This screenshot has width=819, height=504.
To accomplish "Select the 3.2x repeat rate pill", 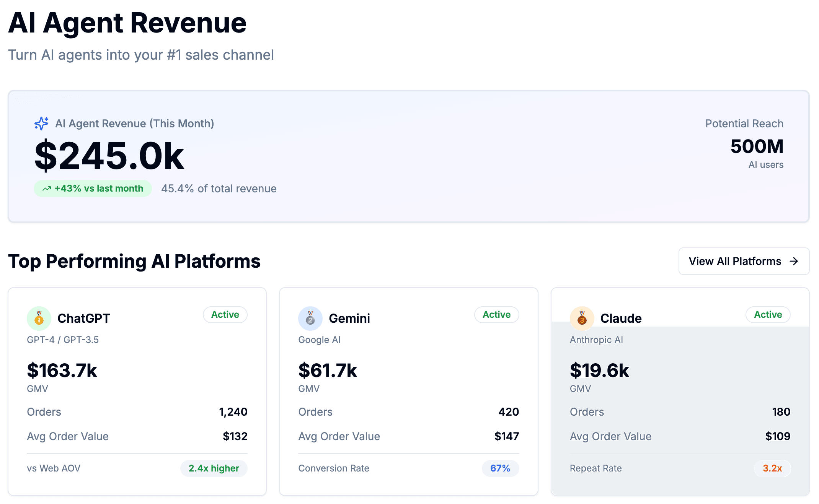I will [x=772, y=468].
